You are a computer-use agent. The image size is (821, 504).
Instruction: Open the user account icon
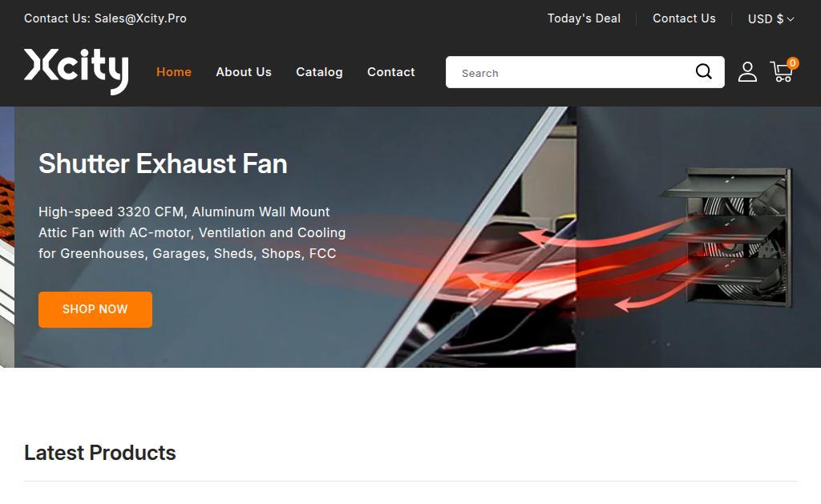[747, 72]
